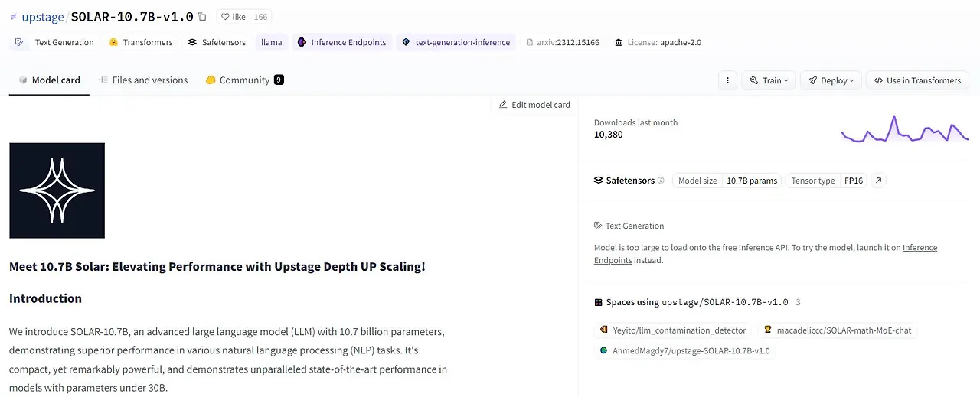Screen dimensions: 980x397
Task: Expand the Deploy dropdown
Action: click(831, 80)
